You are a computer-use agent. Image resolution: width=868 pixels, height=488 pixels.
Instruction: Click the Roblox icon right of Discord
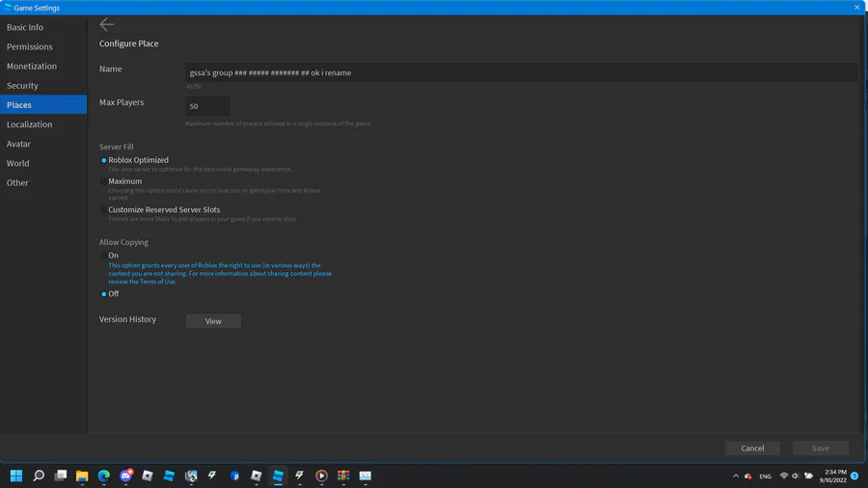coord(148,475)
